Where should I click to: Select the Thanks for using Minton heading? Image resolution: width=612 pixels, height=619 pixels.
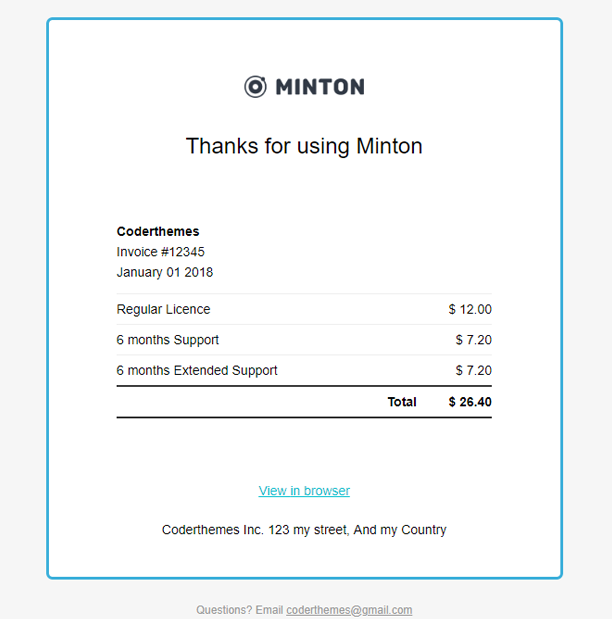click(x=304, y=146)
